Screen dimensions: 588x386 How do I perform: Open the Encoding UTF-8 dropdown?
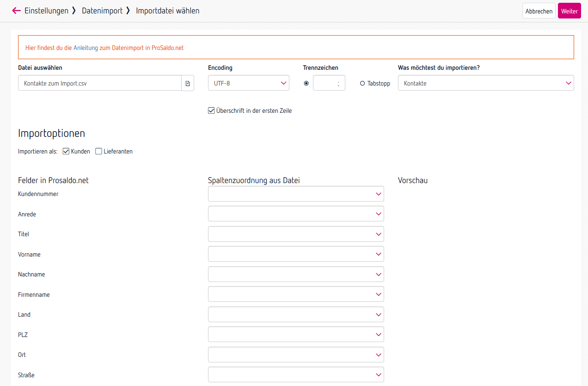pos(249,83)
